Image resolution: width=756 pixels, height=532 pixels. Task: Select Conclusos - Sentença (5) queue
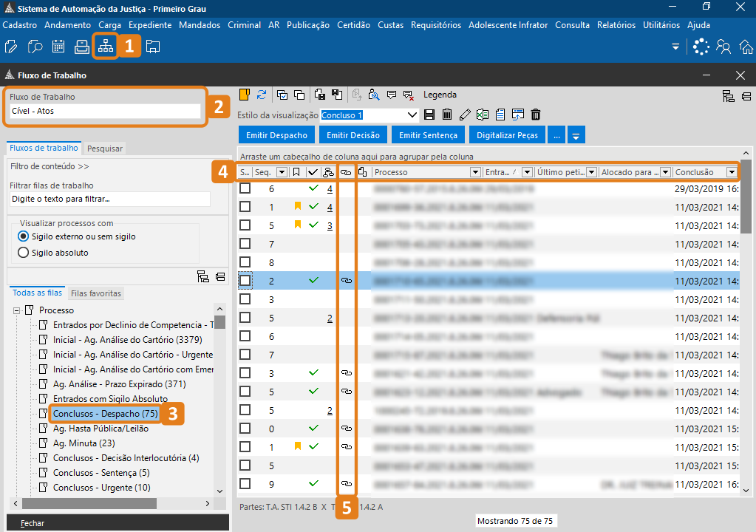pyautogui.click(x=101, y=473)
